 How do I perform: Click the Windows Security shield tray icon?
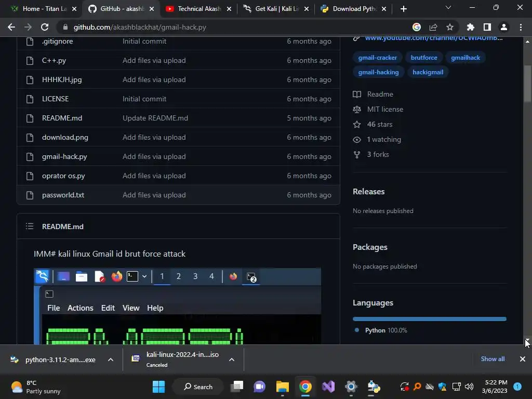[x=443, y=387]
